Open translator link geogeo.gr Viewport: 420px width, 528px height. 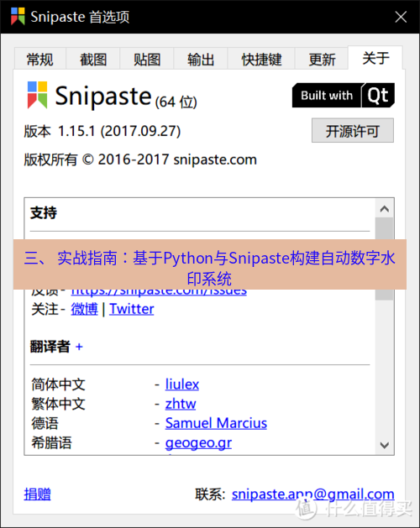pyautogui.click(x=198, y=443)
